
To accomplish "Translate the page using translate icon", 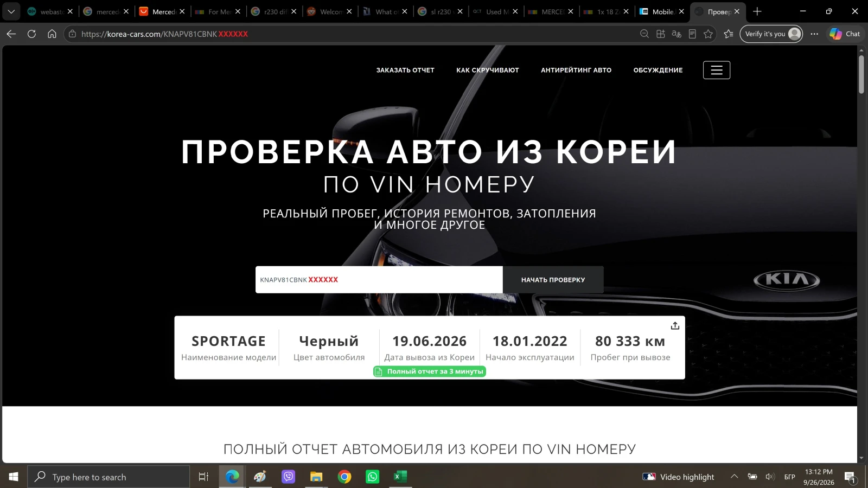I will point(676,34).
